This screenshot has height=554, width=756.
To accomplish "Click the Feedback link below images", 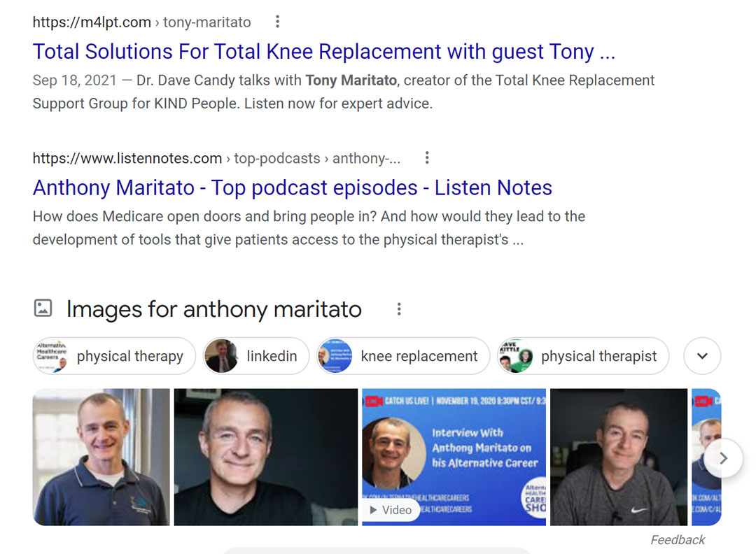I will (x=678, y=540).
